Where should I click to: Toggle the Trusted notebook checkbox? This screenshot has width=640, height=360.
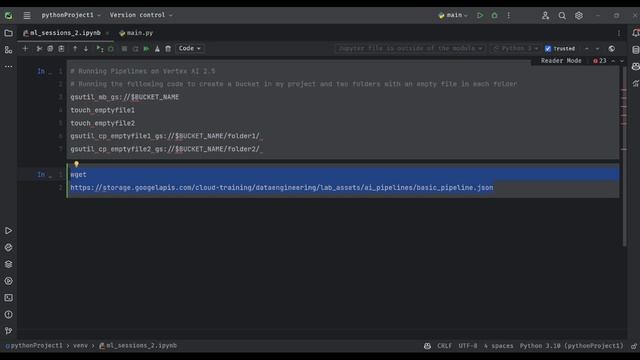coord(548,49)
